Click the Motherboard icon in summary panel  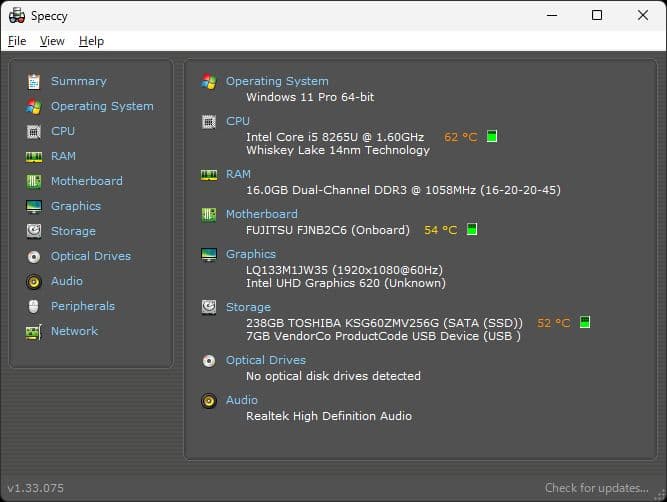tap(209, 214)
